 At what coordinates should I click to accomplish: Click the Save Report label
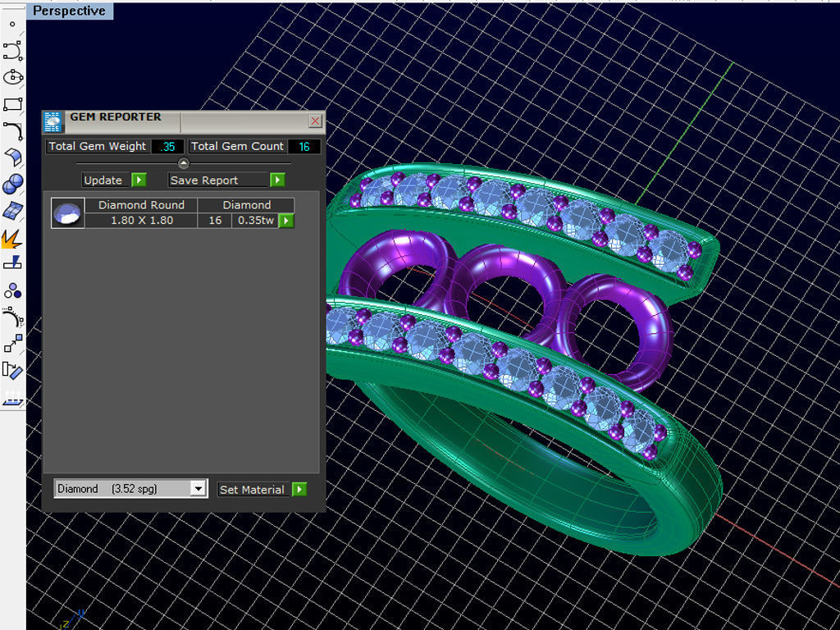click(x=204, y=180)
